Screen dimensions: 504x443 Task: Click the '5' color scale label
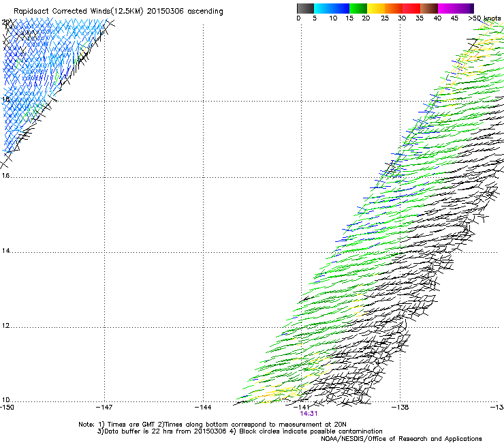[315, 18]
